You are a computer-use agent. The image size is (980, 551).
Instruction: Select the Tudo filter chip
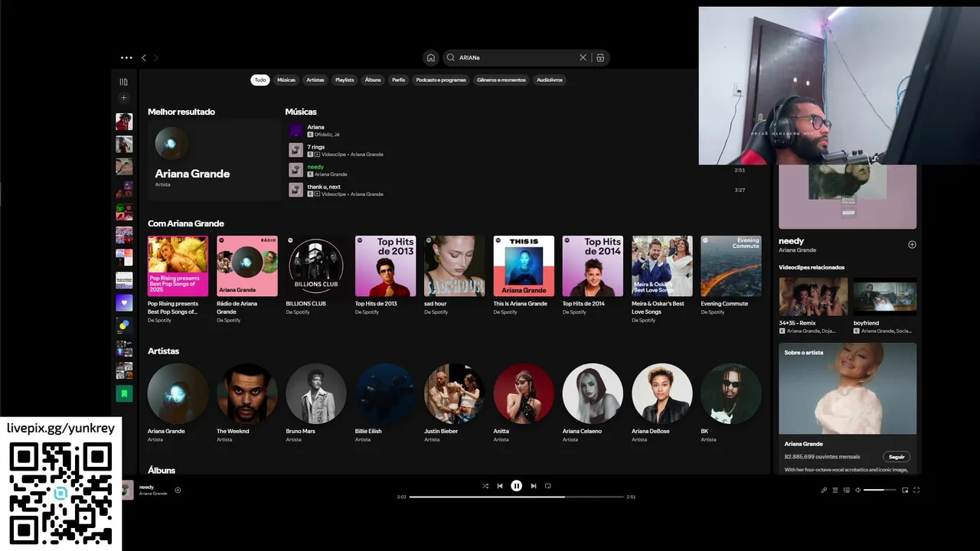[260, 80]
